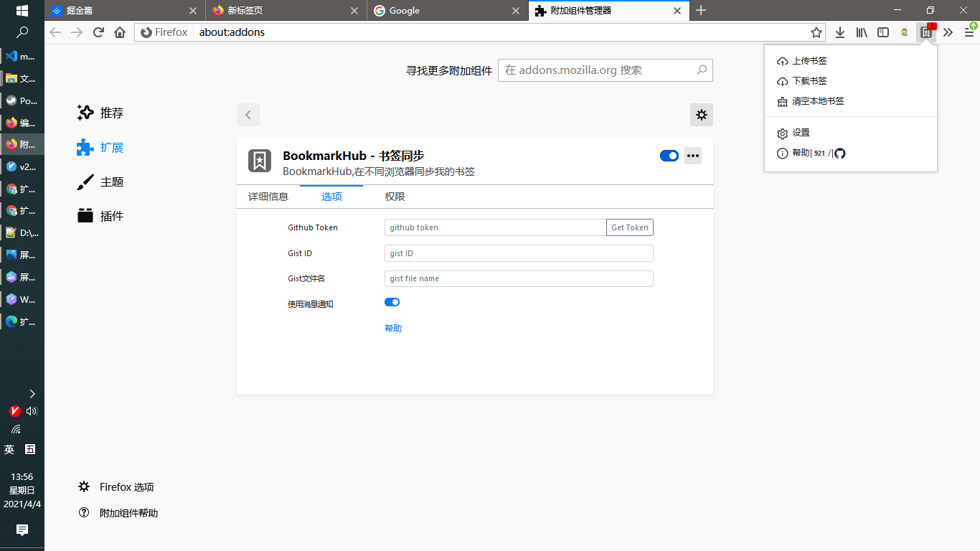Click the avatar extension icon in toolbar
980x551 pixels.
[x=905, y=32]
